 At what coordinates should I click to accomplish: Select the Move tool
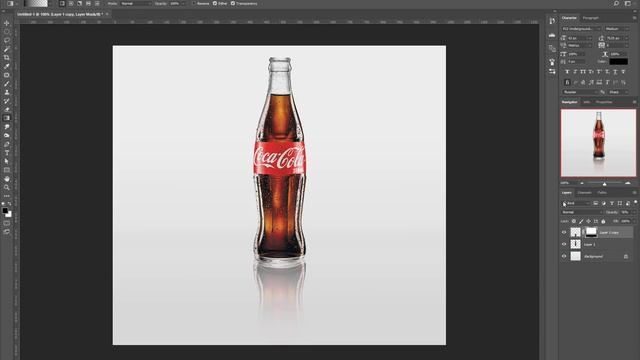7,23
